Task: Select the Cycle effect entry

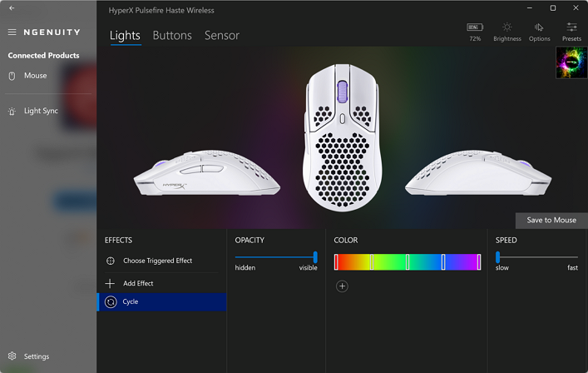Action: pos(131,301)
